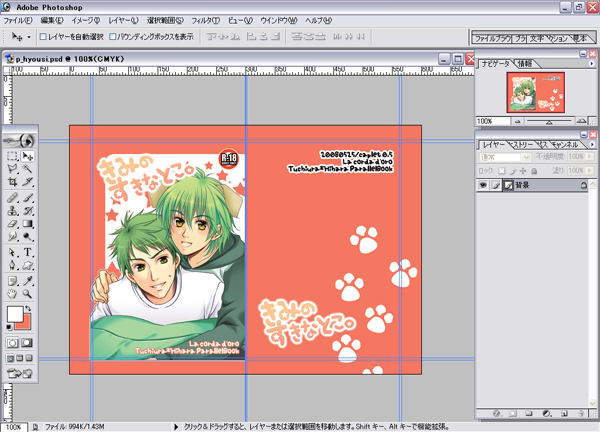Select the Custom Shape tool
600x432 pixels.
(28, 265)
